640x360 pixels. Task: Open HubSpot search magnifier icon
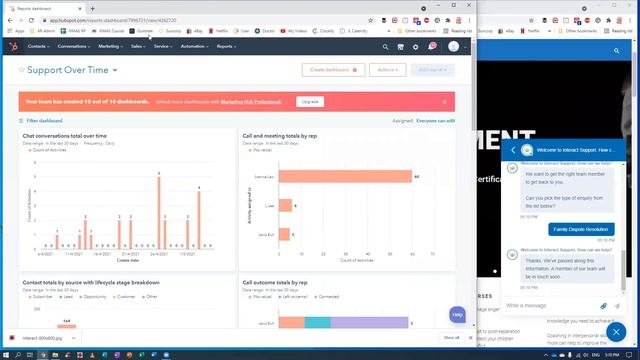coord(385,47)
